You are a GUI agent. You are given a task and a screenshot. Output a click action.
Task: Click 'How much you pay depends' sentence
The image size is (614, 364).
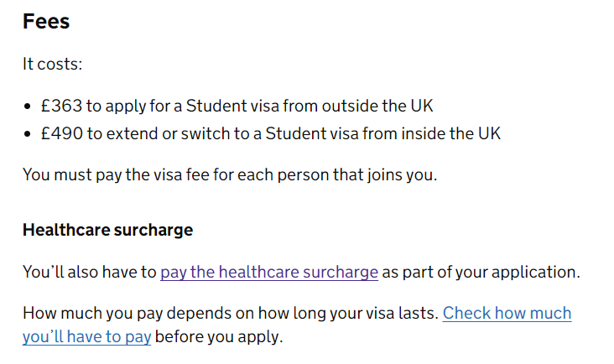coord(231,313)
